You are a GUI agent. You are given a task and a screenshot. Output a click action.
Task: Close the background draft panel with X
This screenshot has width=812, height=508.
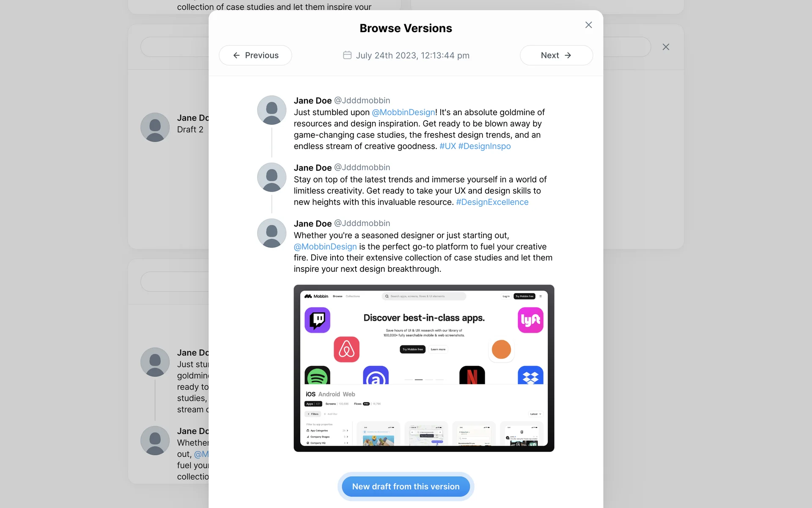pos(666,47)
